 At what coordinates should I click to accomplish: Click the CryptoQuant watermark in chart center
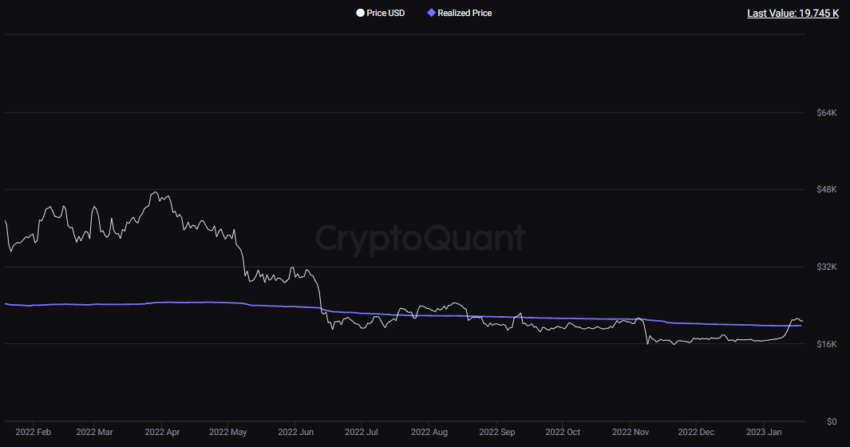[x=420, y=238]
